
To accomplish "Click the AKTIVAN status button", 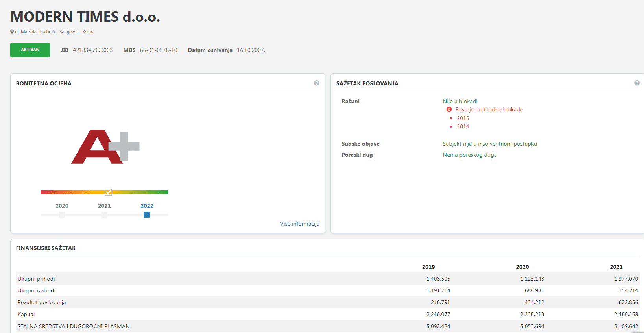I will pyautogui.click(x=30, y=50).
